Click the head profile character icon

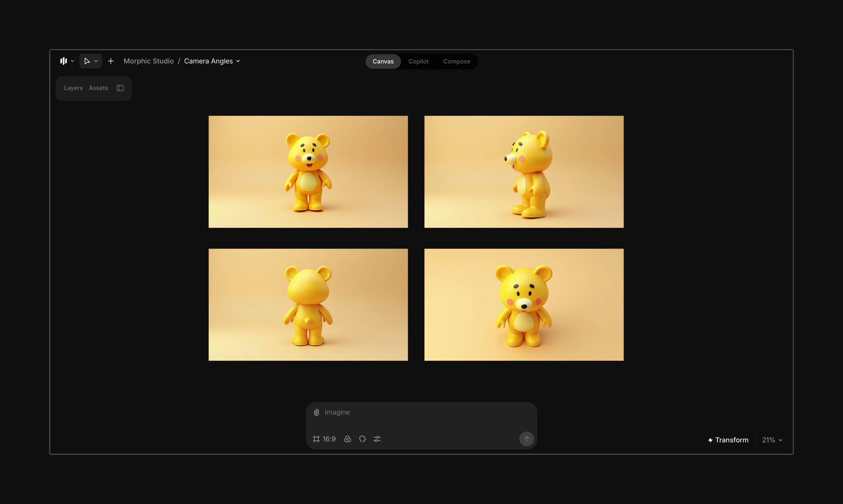[x=362, y=439]
